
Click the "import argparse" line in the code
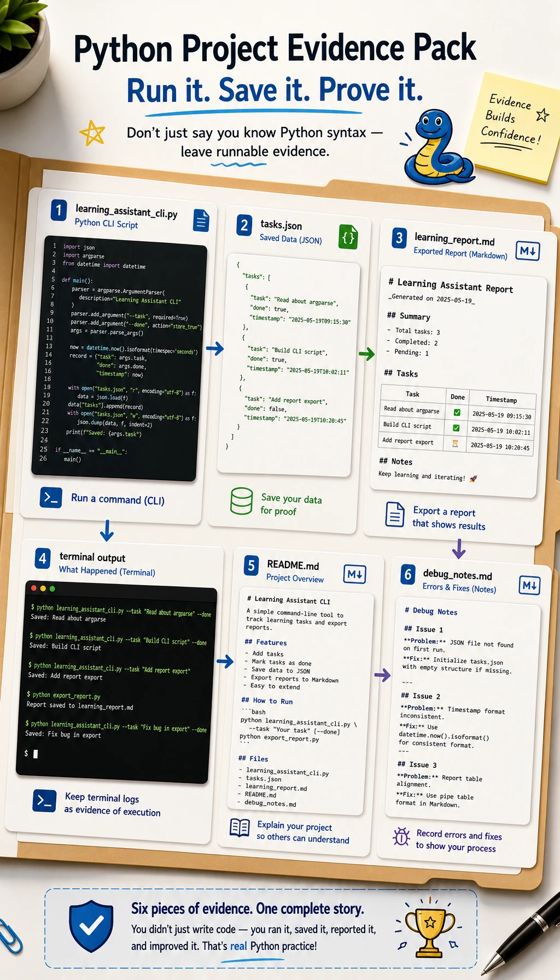coord(84,255)
